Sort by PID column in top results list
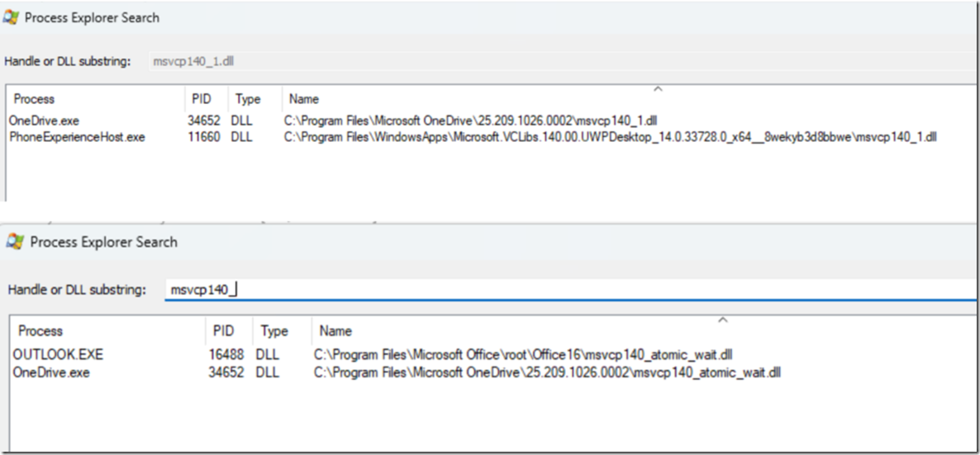980x455 pixels. [201, 99]
